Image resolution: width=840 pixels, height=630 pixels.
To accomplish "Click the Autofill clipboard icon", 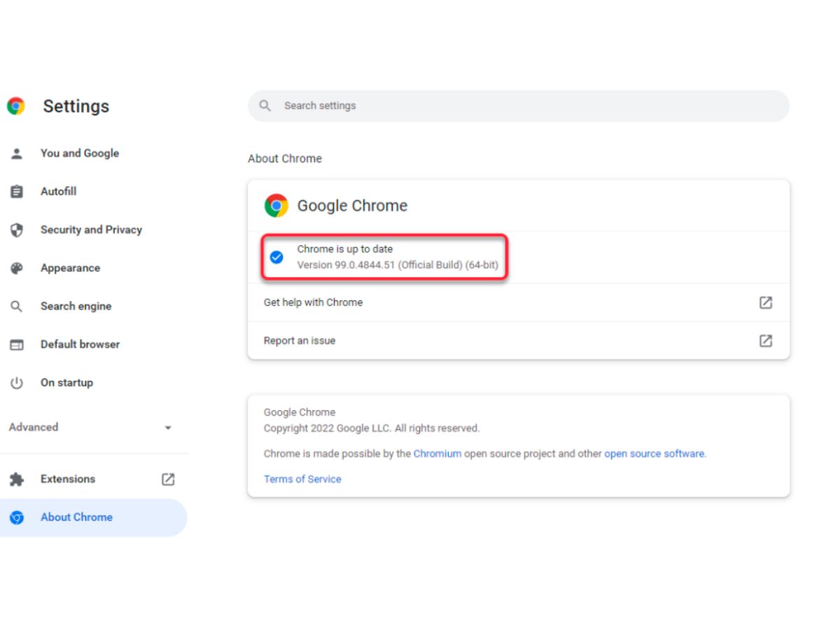I will pyautogui.click(x=17, y=191).
